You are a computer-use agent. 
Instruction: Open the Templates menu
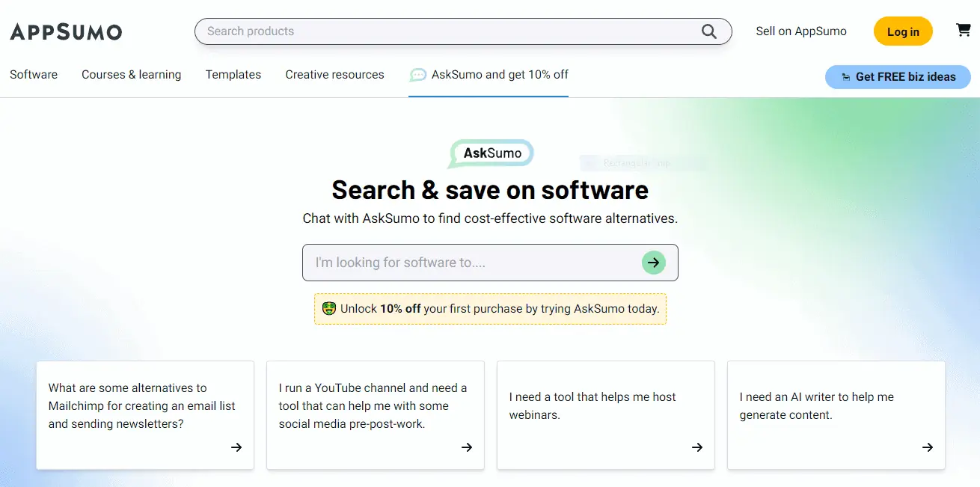[233, 75]
